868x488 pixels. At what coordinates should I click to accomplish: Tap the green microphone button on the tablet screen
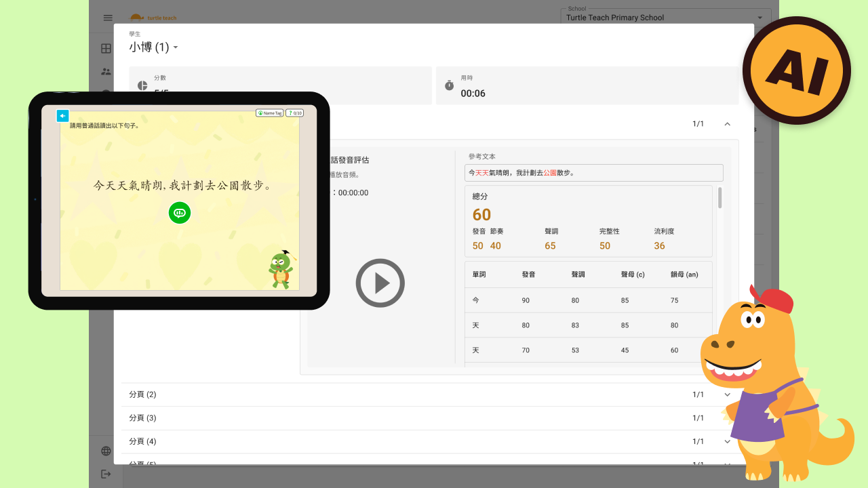(180, 213)
